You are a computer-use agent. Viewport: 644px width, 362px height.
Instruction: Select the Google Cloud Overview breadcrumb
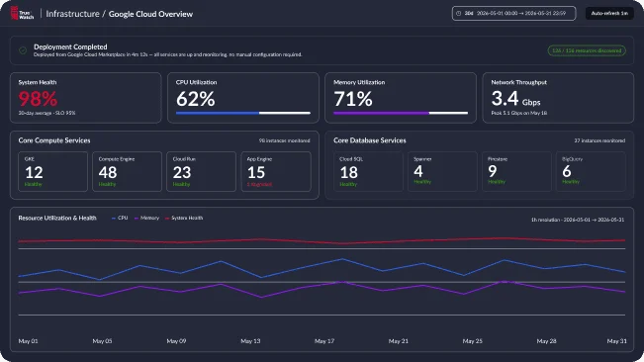[150, 14]
